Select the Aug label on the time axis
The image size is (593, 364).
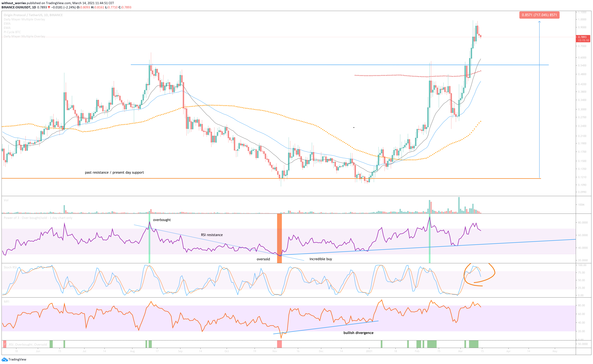click(x=132, y=351)
